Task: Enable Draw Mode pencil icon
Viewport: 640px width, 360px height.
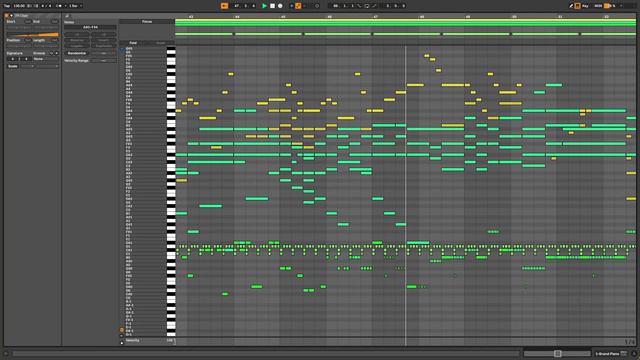Action: click(x=571, y=6)
